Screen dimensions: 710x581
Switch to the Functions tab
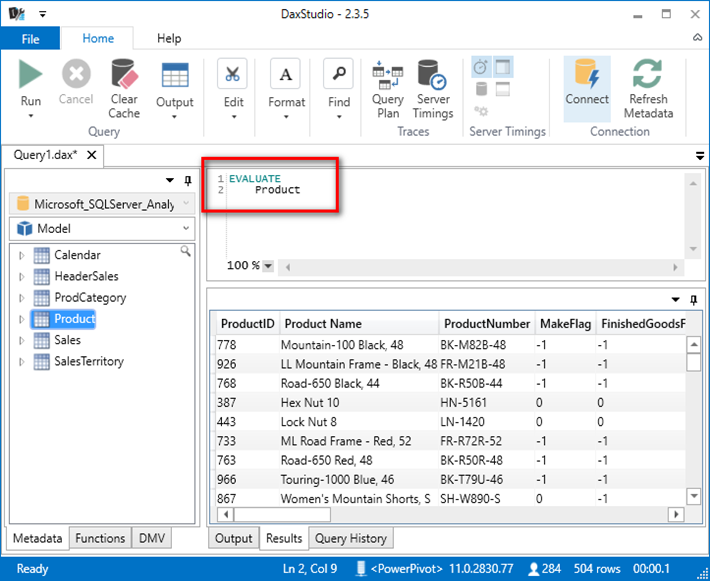coord(100,538)
